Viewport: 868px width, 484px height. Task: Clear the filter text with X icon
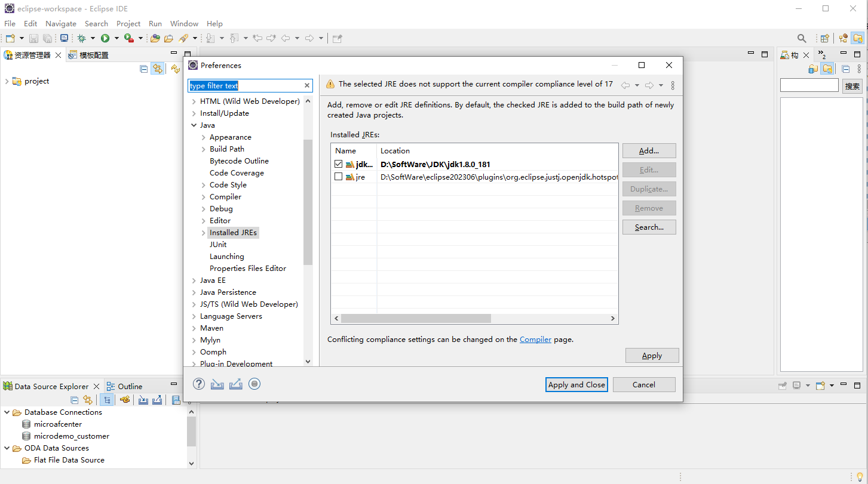[x=307, y=86]
